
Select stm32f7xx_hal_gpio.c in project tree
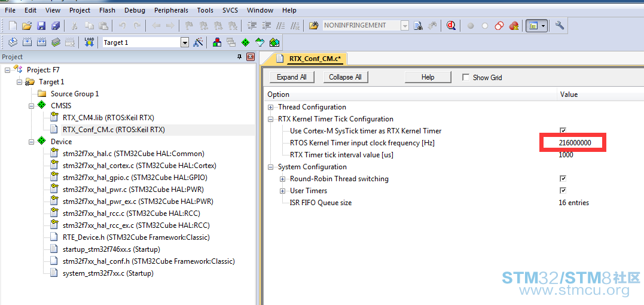coord(135,178)
